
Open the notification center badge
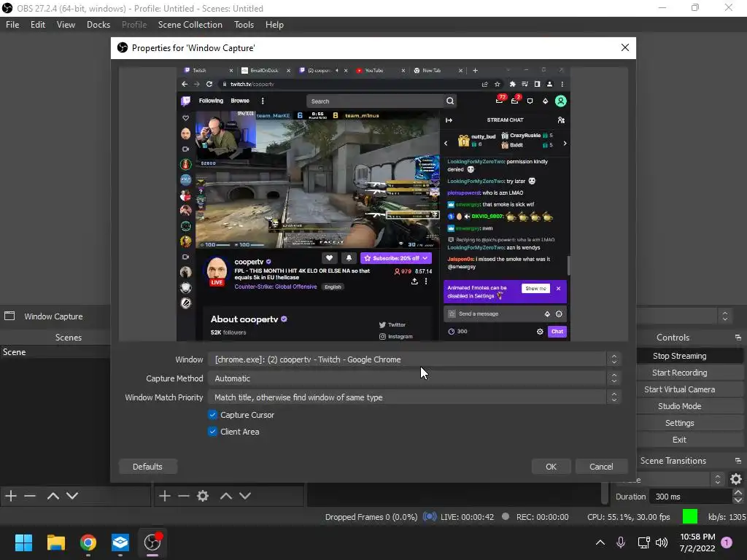[727, 542]
